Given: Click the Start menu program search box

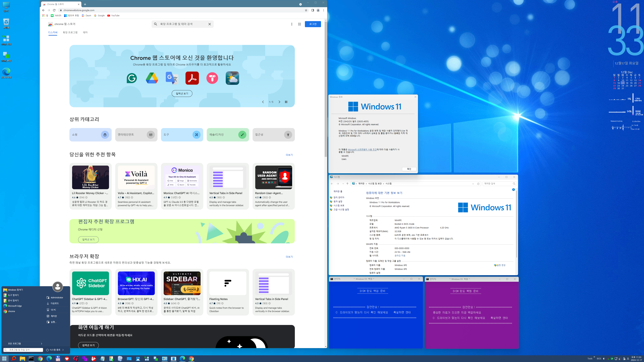Looking at the screenshot, I should pyautogui.click(x=23, y=350).
